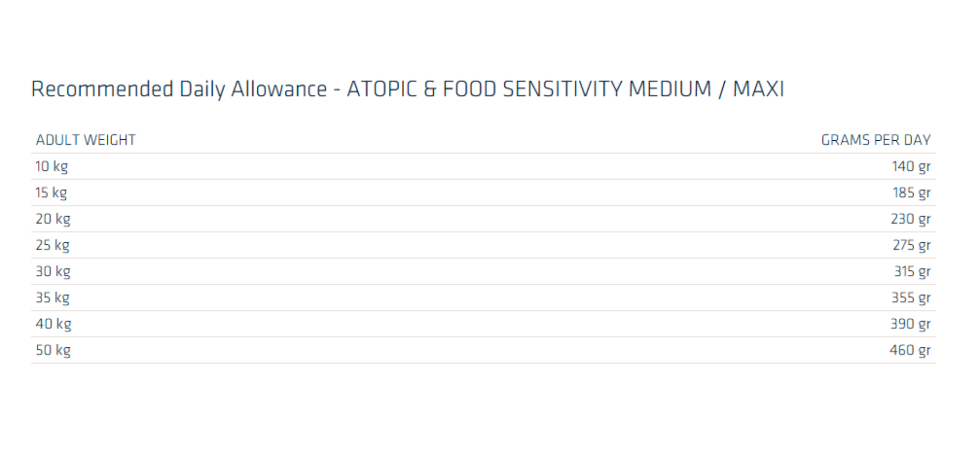The image size is (980, 459).
Task: Click the 230 gr value
Action: 911,219
